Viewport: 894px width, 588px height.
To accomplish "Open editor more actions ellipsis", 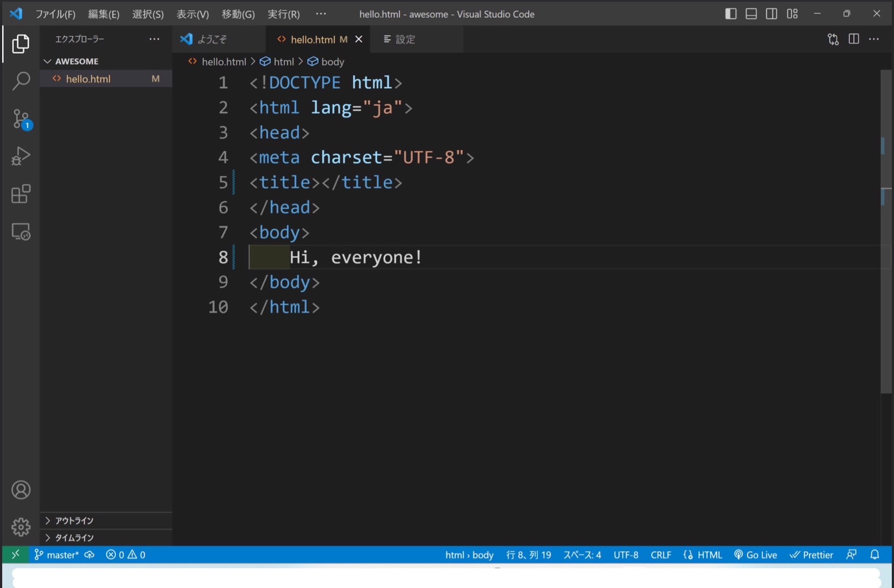I will tap(874, 39).
